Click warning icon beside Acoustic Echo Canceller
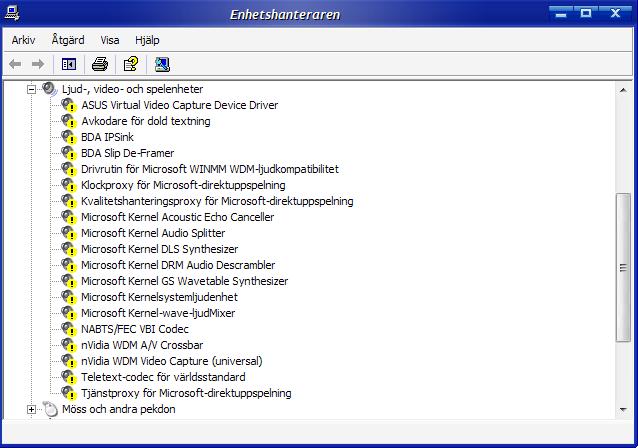Screen dimensions: 638x448 [69, 217]
